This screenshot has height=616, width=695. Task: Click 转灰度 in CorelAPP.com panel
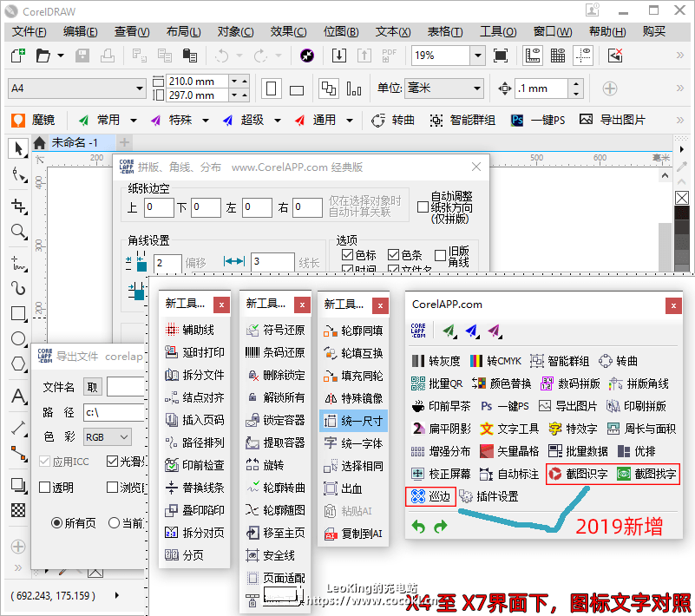(436, 361)
